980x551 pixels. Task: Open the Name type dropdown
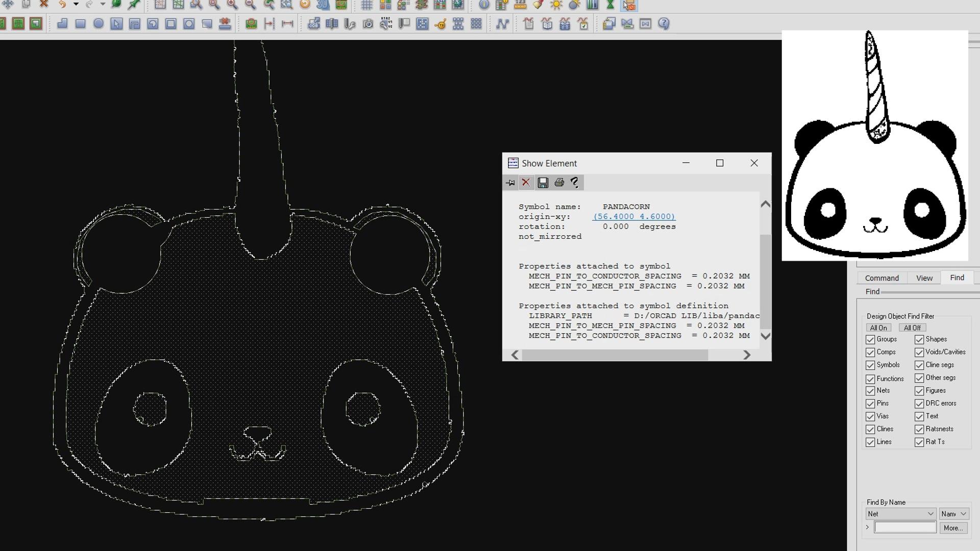(x=953, y=514)
